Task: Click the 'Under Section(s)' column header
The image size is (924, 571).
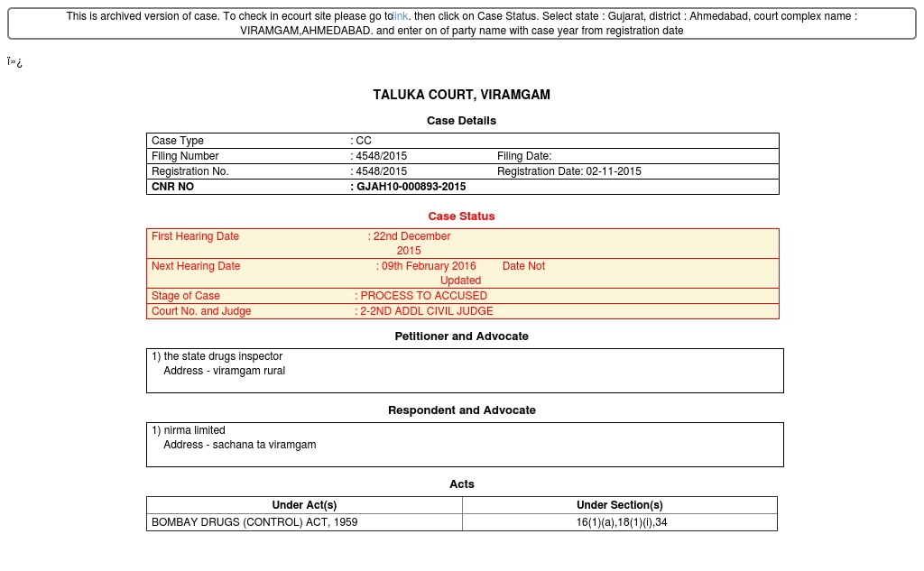Action: (619, 505)
